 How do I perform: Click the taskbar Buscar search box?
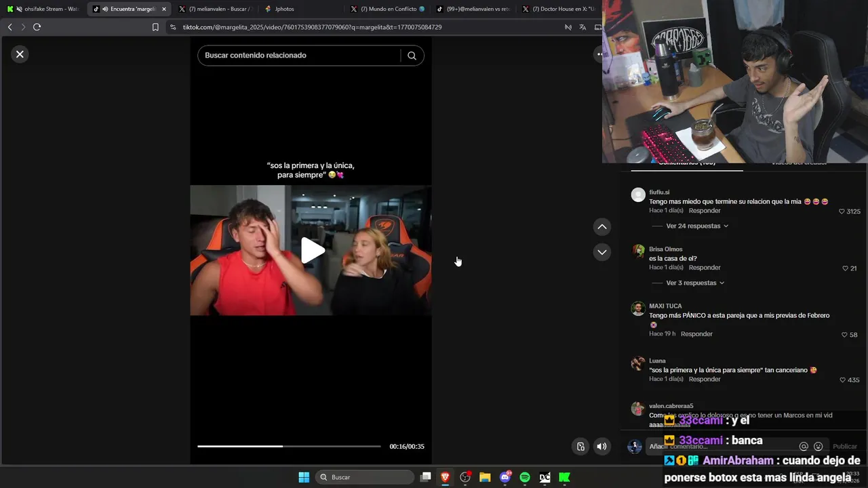pos(366,477)
